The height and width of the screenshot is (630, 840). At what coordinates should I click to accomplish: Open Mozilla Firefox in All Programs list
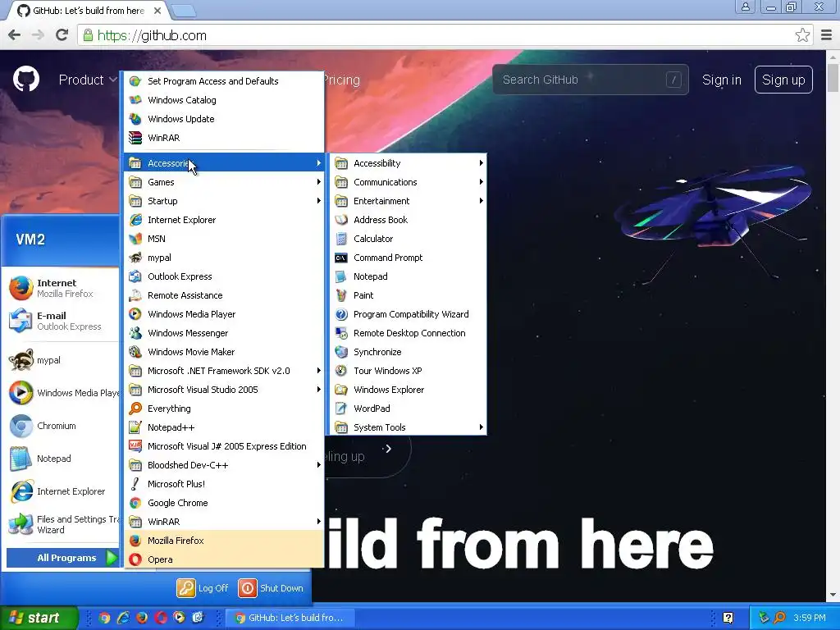pyautogui.click(x=224, y=541)
